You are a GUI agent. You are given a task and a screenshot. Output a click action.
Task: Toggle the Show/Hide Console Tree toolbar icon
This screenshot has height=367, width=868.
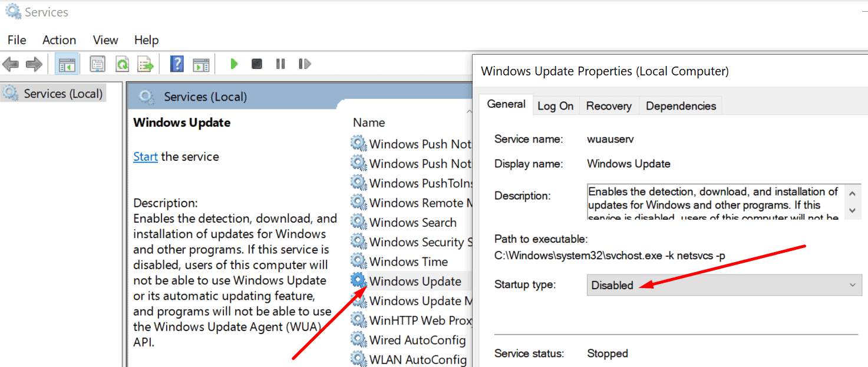67,64
